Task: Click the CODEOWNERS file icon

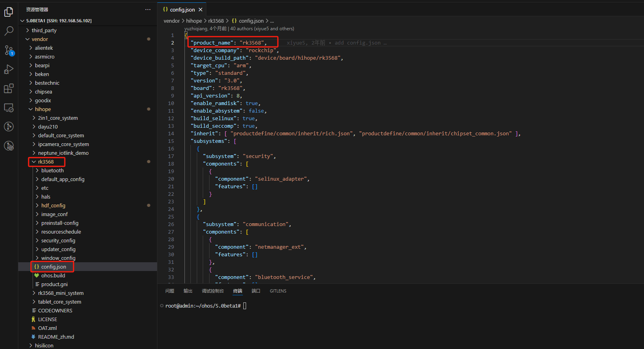Action: [34, 310]
